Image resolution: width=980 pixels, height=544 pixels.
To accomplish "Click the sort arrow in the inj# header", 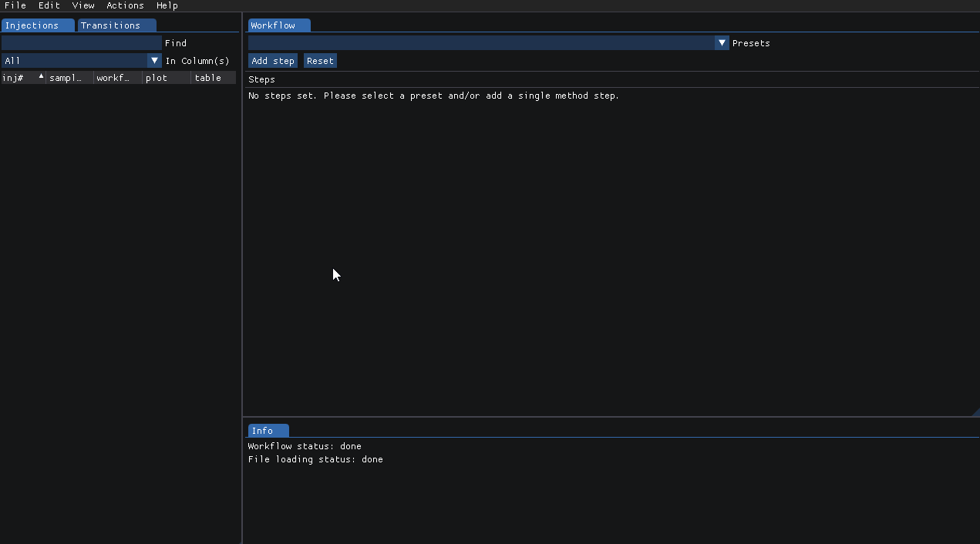I will point(42,76).
